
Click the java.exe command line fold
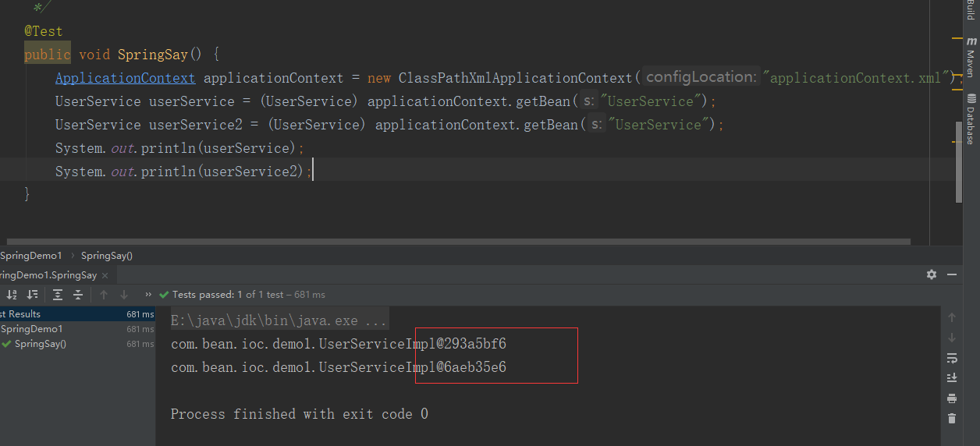click(279, 320)
